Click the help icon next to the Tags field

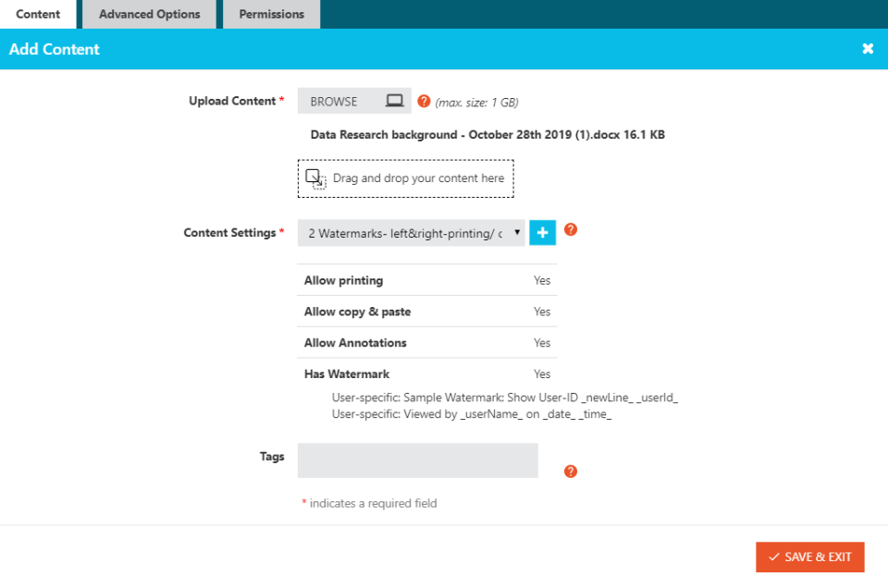(570, 471)
